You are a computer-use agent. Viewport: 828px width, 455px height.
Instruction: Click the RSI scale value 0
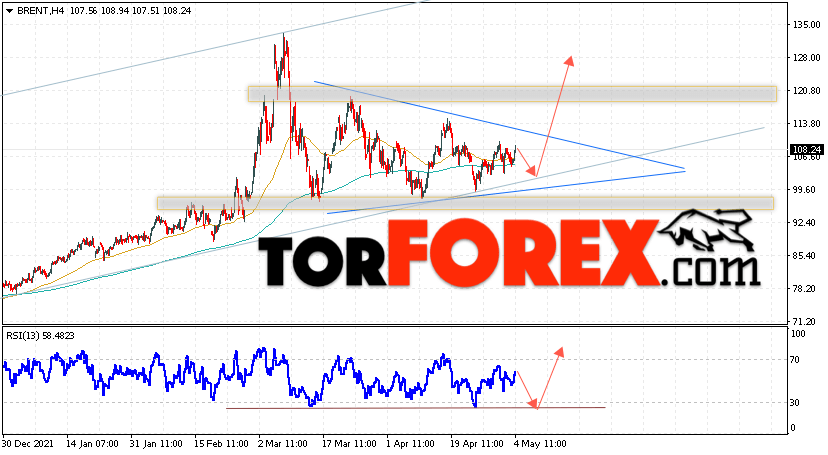tap(793, 428)
